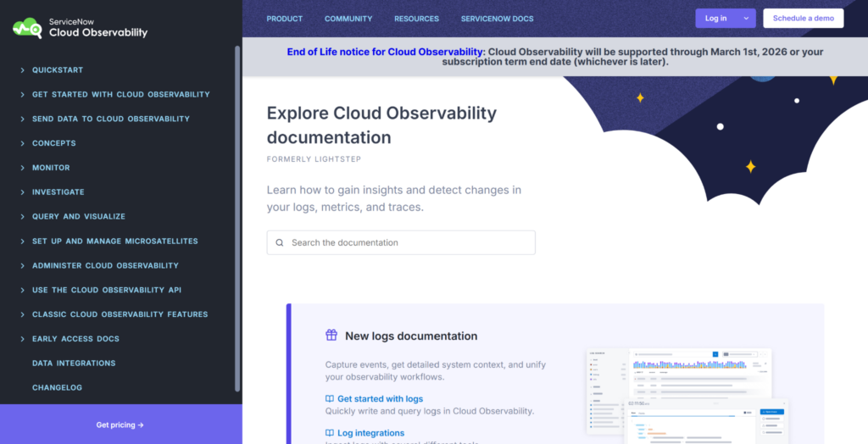Click Schedule a demo button

(804, 19)
